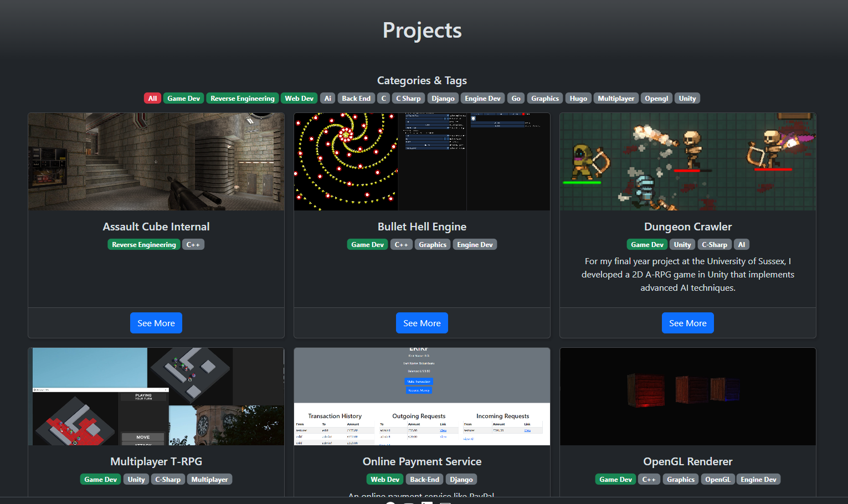This screenshot has height=504, width=848.
Task: Select the red All category filter
Action: pyautogui.click(x=152, y=98)
